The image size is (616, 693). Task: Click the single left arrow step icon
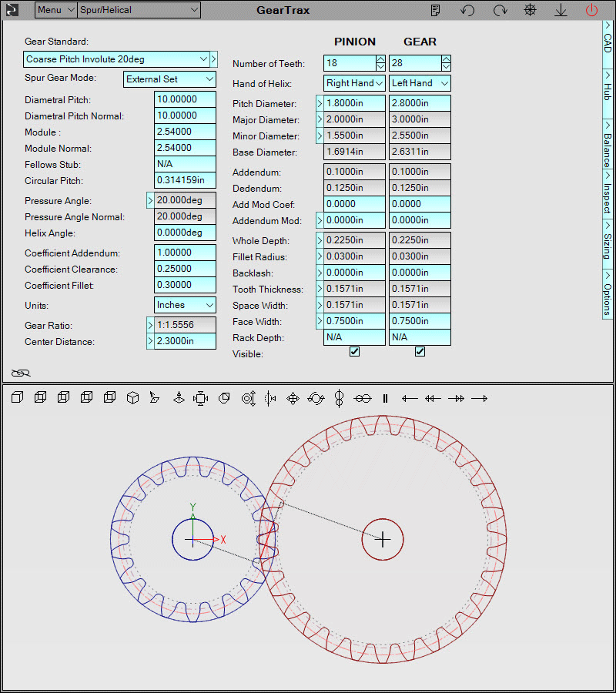(410, 399)
